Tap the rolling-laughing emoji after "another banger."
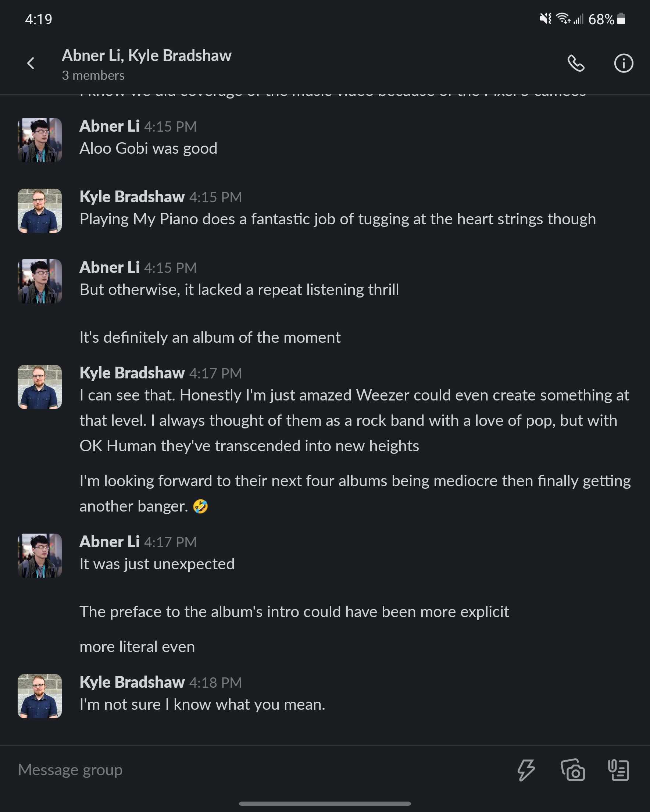The width and height of the screenshot is (650, 812). (200, 506)
